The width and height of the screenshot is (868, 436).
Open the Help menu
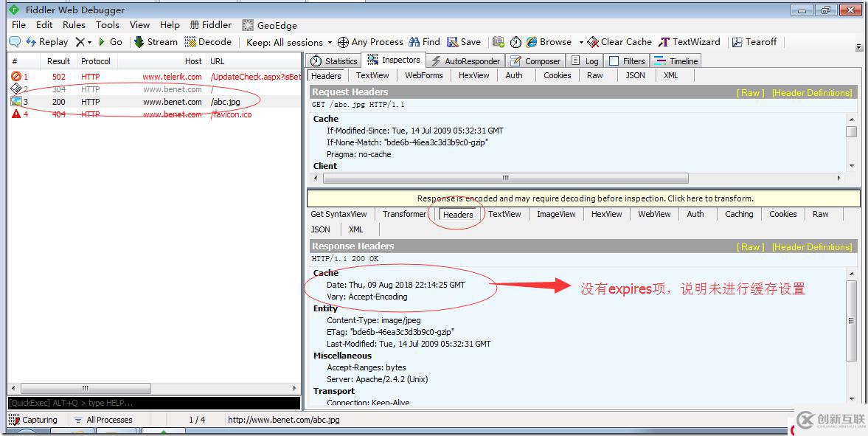(x=170, y=25)
